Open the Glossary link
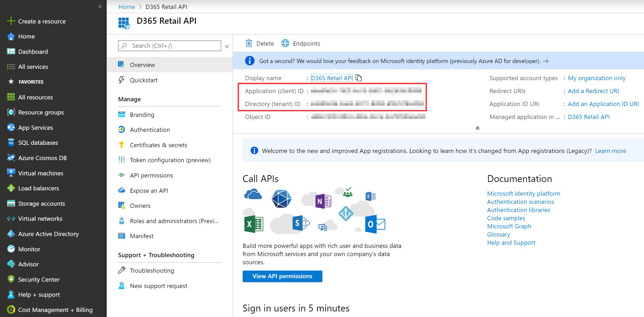The width and height of the screenshot is (644, 317). click(x=499, y=234)
